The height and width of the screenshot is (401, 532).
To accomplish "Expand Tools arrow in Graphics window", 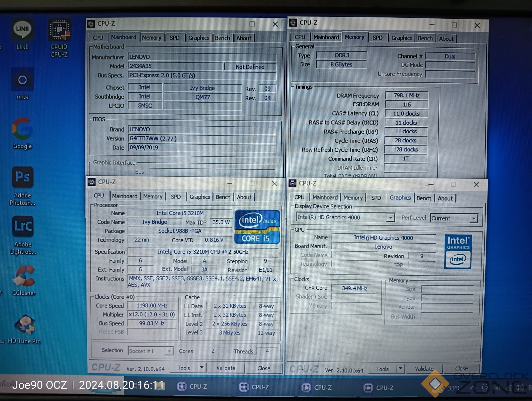I will (x=401, y=369).
